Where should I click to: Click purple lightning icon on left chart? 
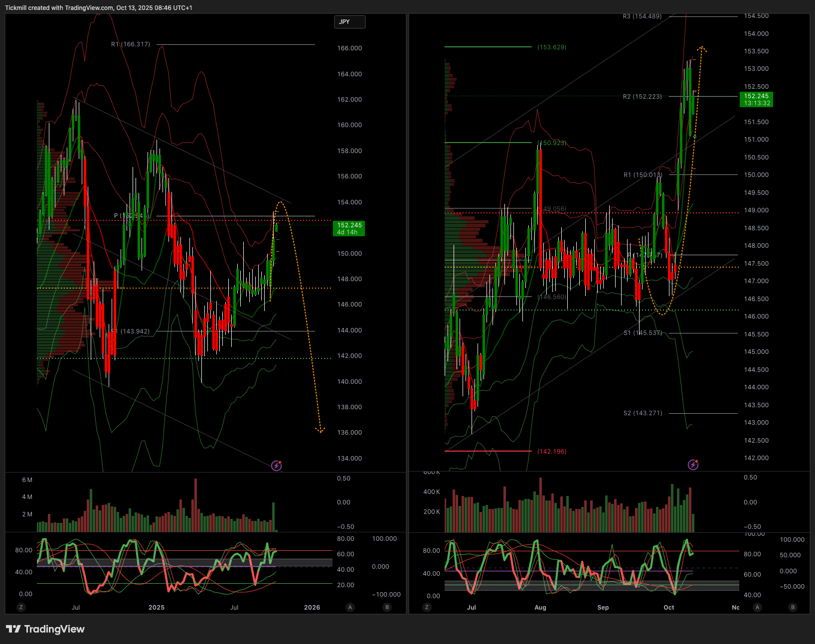click(277, 466)
